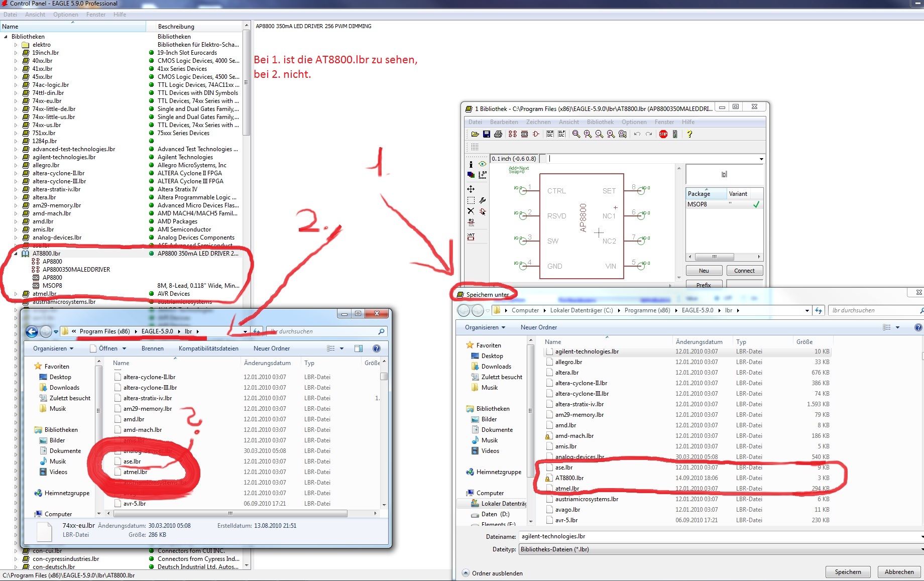
Task: Click Abbrechen in save dialog
Action: 899,572
